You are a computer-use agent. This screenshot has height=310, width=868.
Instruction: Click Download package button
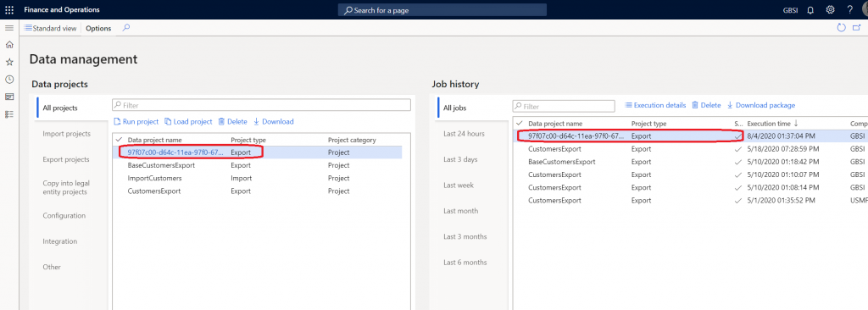pos(761,105)
